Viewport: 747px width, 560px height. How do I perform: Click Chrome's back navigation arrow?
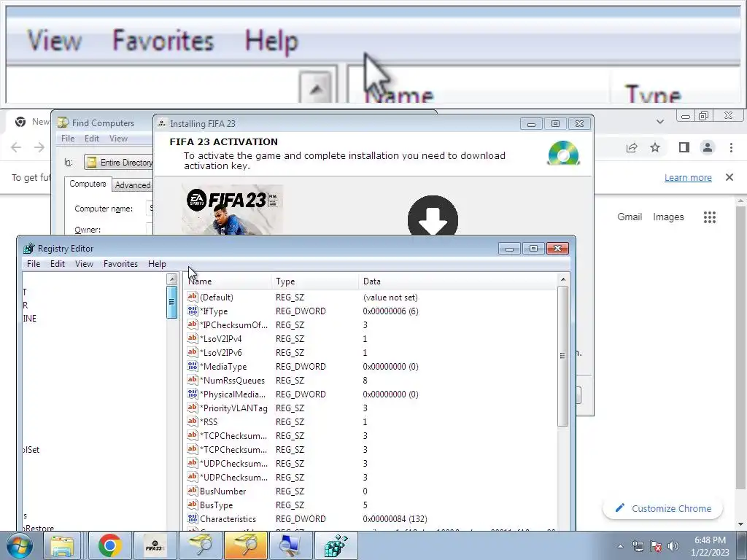click(x=16, y=147)
